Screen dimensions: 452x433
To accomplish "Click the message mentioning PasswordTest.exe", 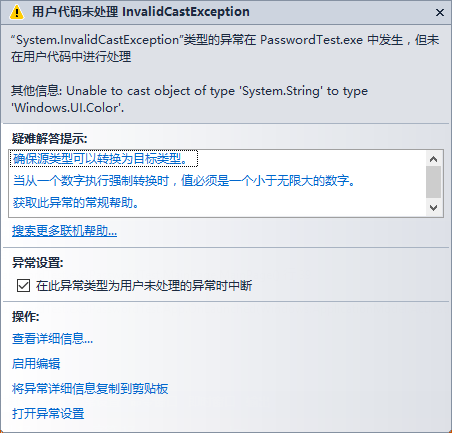I will tap(225, 48).
